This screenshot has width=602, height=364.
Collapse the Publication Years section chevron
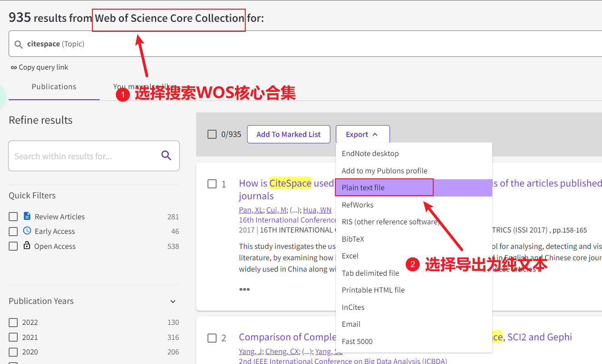(173, 301)
